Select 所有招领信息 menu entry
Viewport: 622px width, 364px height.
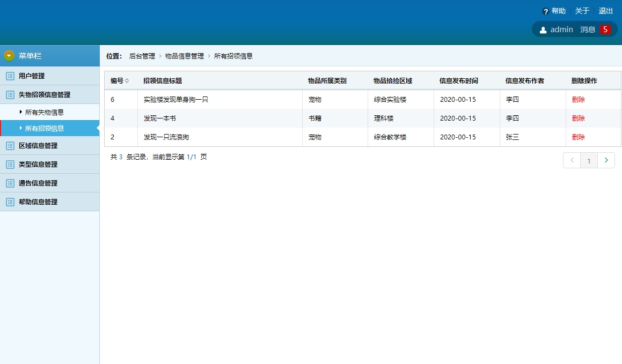coord(44,129)
